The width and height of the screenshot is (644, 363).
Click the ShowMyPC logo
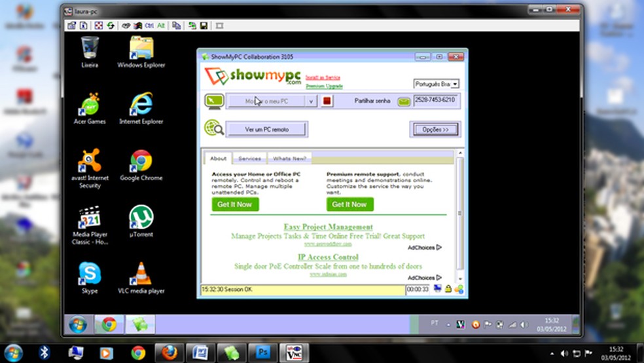[x=253, y=77]
